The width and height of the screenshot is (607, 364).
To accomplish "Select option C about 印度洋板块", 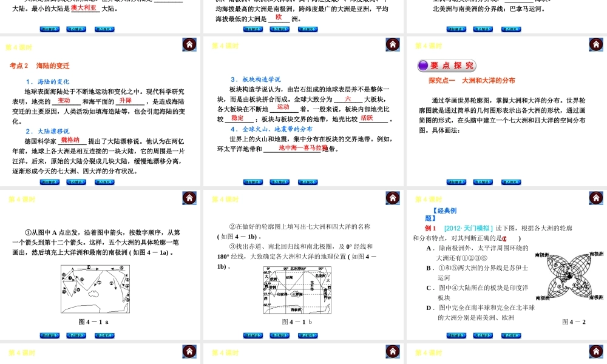I will coord(477,293).
